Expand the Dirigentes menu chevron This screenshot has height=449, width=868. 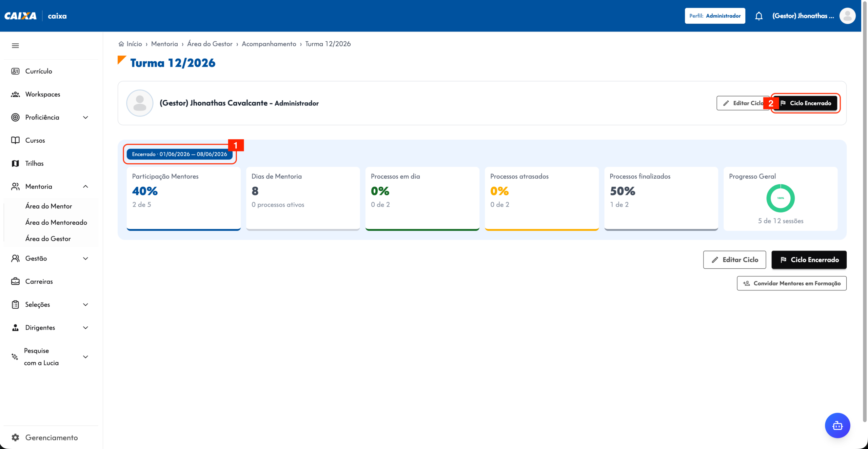[x=85, y=327]
